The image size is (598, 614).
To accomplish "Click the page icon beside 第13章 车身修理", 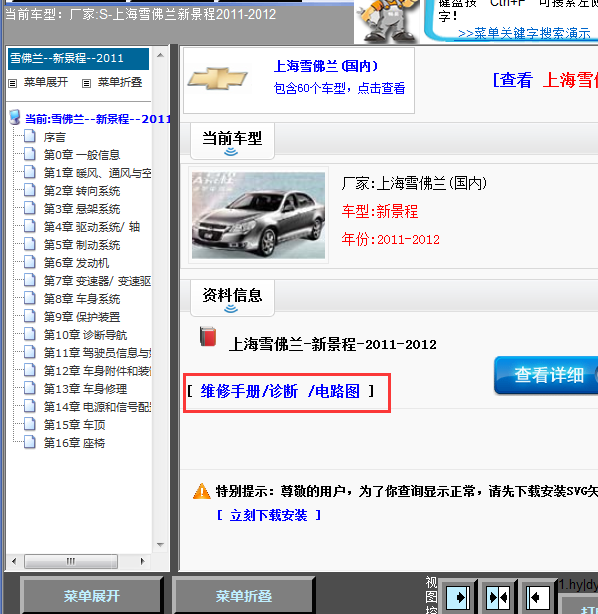I will [x=29, y=388].
